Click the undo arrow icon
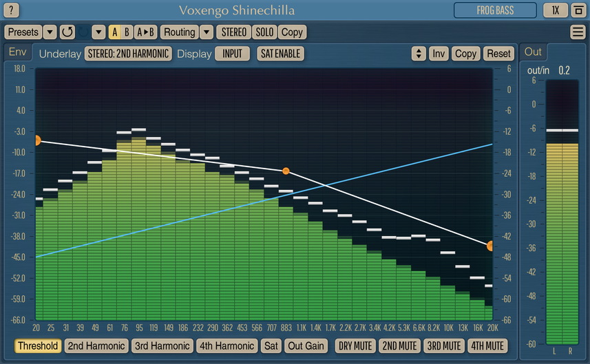 (x=67, y=32)
